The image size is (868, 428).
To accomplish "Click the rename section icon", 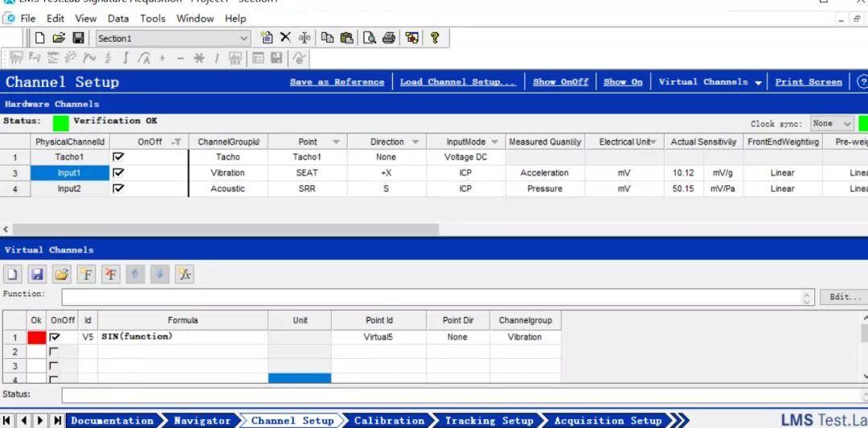I will coord(304,38).
